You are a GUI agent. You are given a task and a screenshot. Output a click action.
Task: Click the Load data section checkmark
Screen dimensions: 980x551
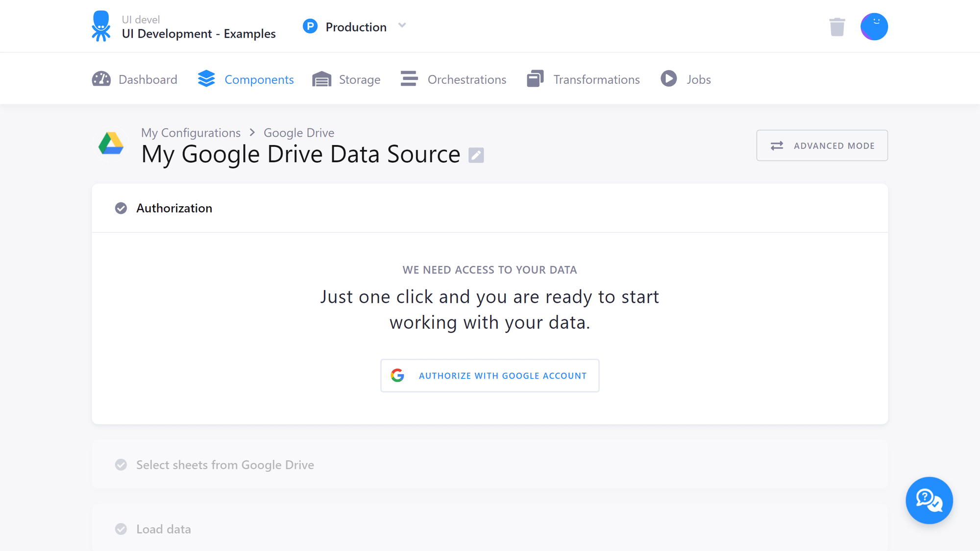coord(121,529)
